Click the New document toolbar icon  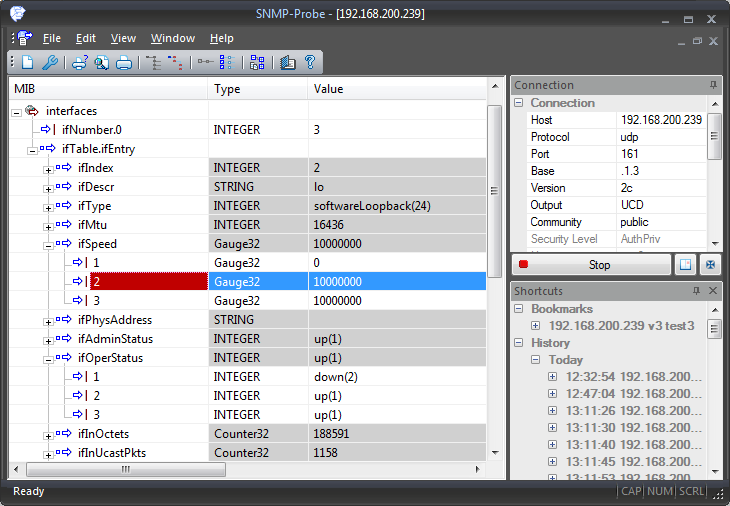point(28,62)
